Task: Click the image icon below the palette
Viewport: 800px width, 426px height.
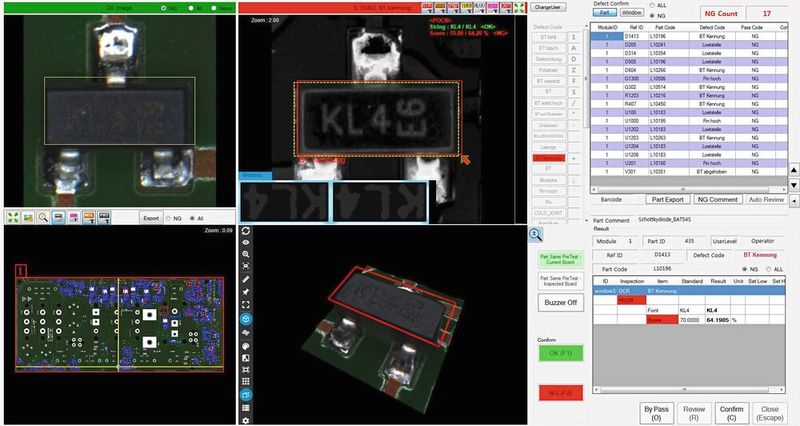Action: (x=246, y=358)
